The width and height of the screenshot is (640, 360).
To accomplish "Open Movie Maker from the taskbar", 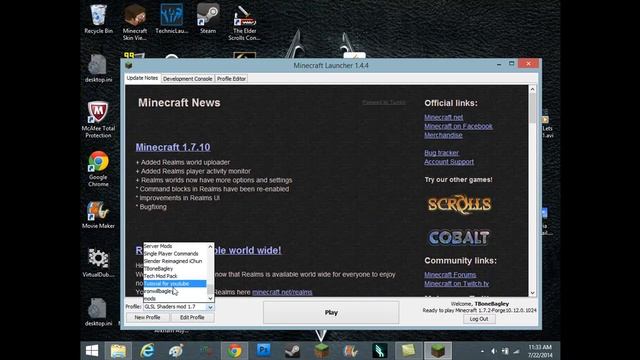I will (x=350, y=351).
